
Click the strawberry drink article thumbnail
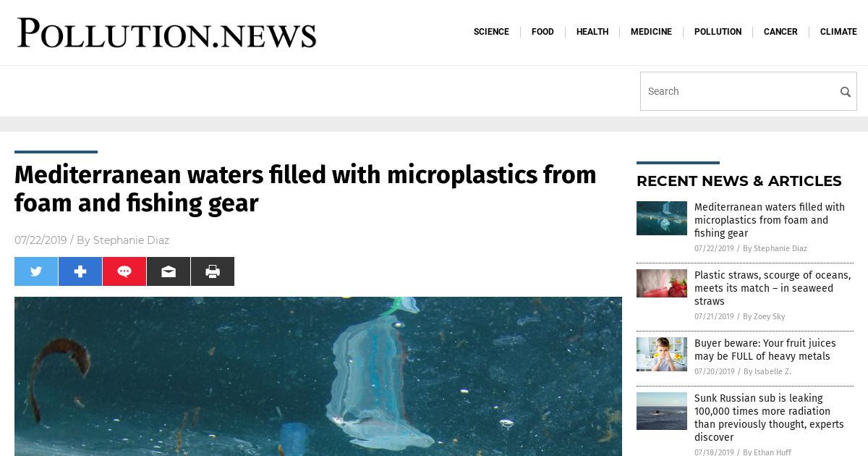point(662,284)
